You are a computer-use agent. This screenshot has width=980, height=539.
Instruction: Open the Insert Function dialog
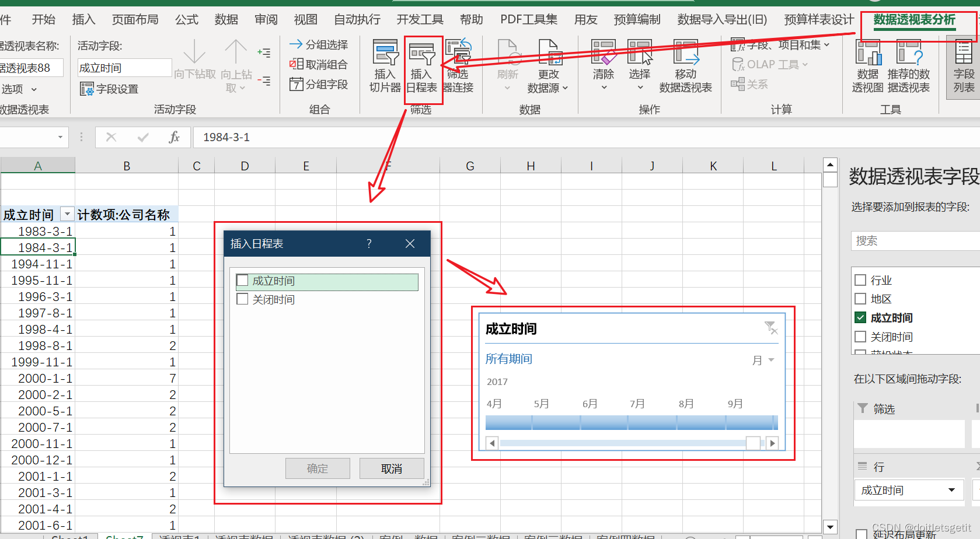174,137
